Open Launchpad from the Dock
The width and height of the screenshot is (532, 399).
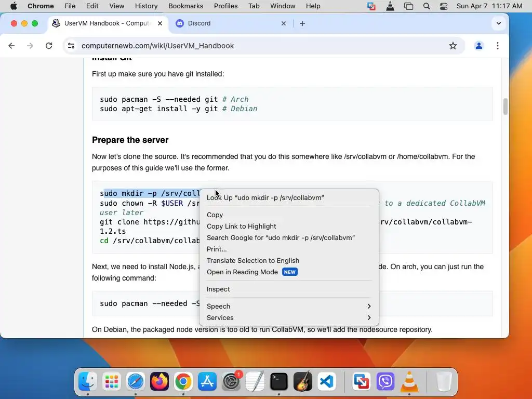[111, 381]
